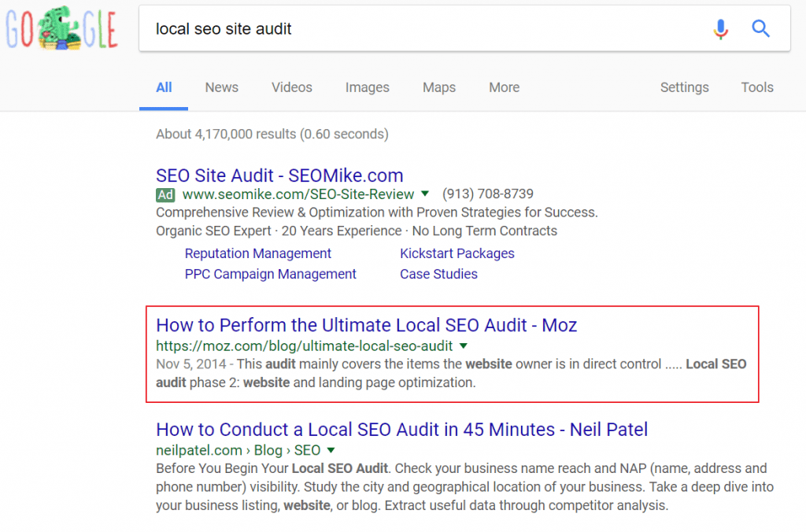Select the All results tab

[164, 87]
